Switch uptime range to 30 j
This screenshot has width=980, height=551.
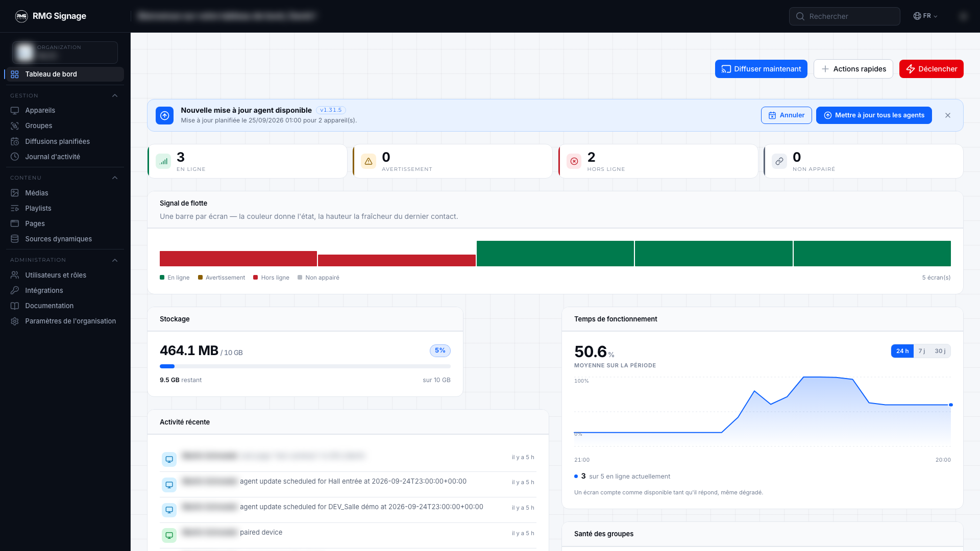(940, 351)
